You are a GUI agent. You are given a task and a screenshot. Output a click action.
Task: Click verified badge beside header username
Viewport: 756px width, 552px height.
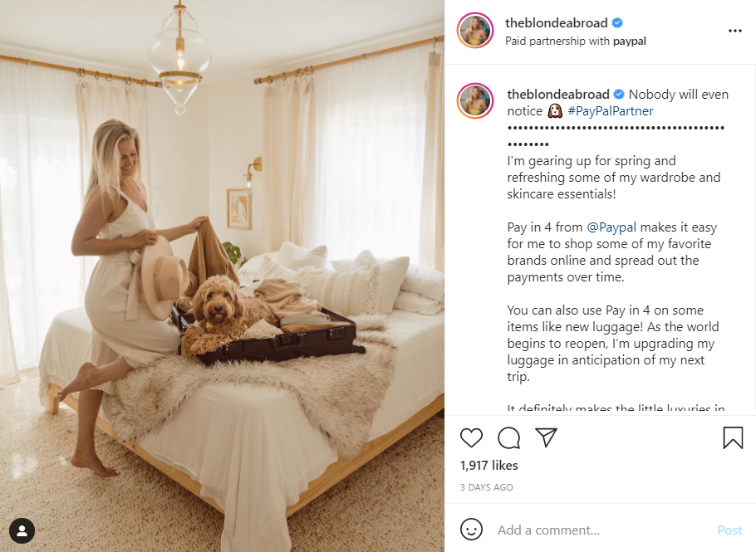617,22
